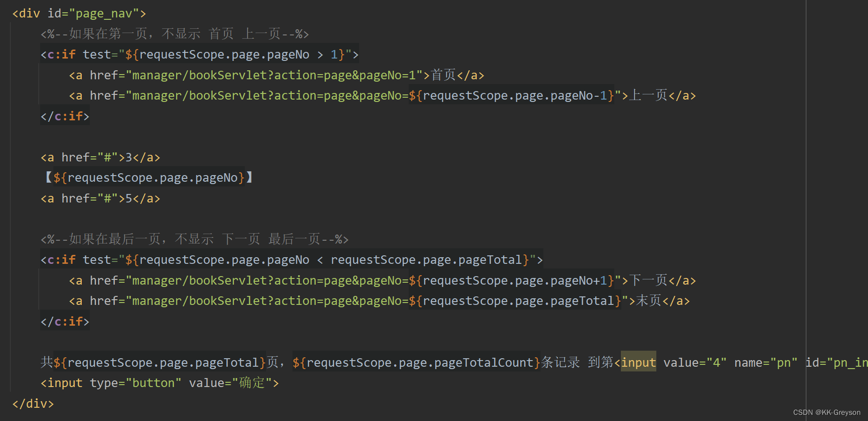Click the 【${requestScope.page.pageNo}】 expression
The width and height of the screenshot is (868, 421).
pyautogui.click(x=149, y=177)
